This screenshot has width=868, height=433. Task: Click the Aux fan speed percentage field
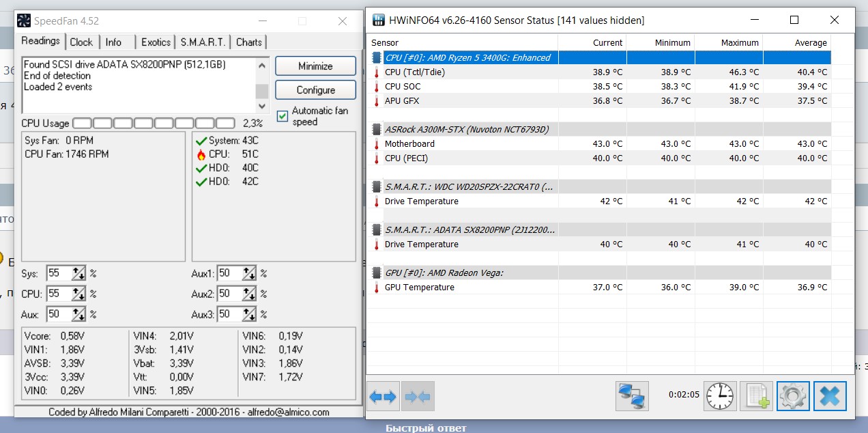point(58,314)
